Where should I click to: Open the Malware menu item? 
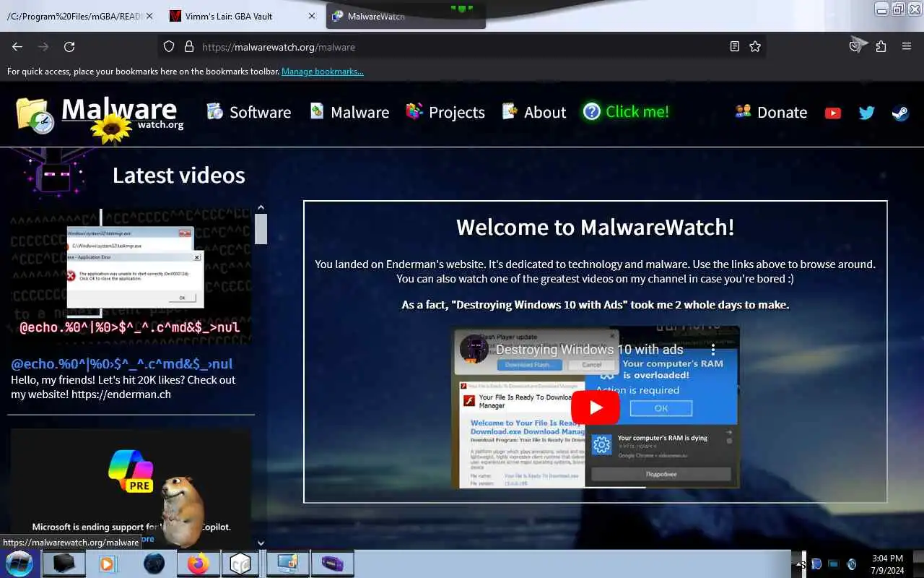[x=349, y=112]
